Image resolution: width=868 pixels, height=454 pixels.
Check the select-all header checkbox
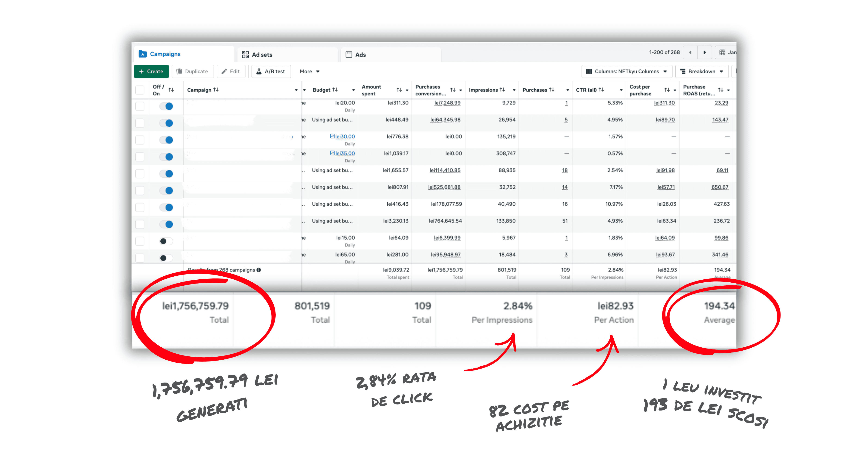click(x=140, y=90)
